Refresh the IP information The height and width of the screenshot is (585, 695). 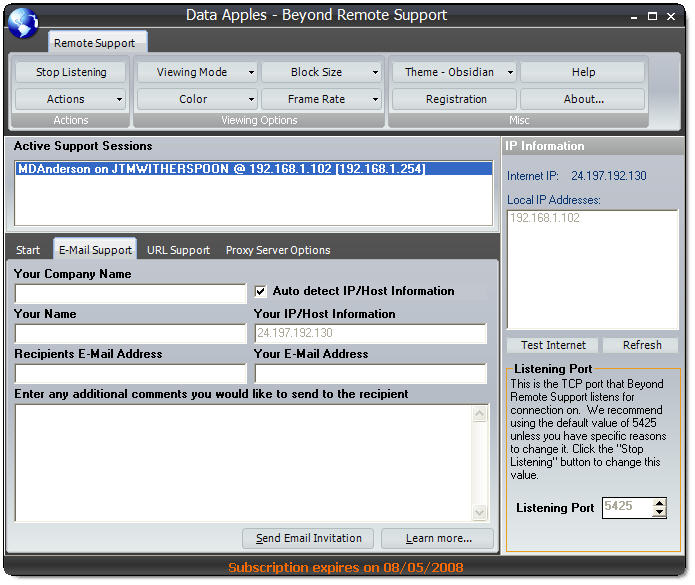click(x=641, y=345)
